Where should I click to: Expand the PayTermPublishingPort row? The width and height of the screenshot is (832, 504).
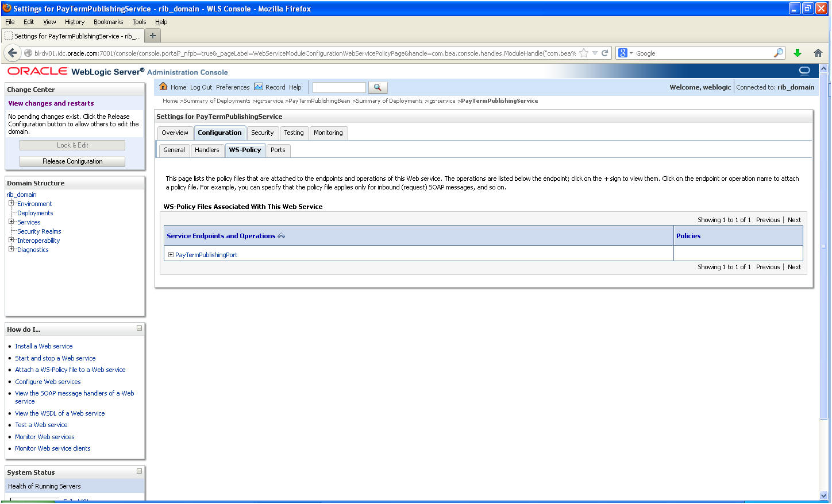pos(171,255)
